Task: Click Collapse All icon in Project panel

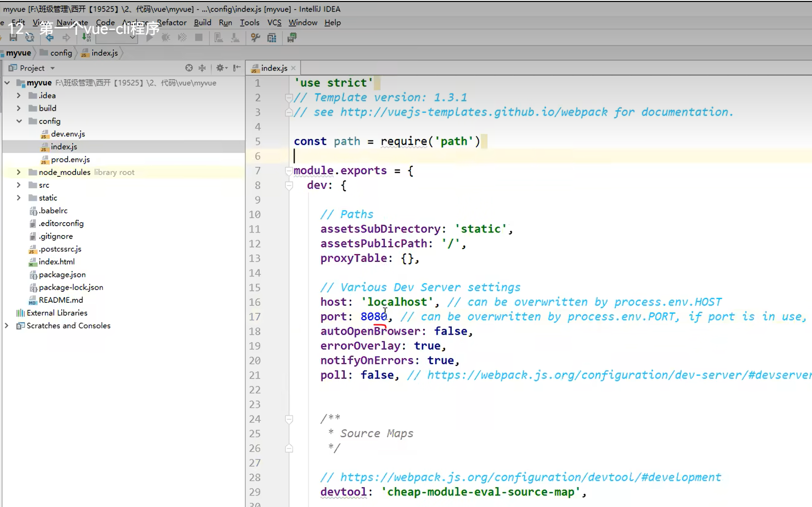Action: click(x=202, y=68)
